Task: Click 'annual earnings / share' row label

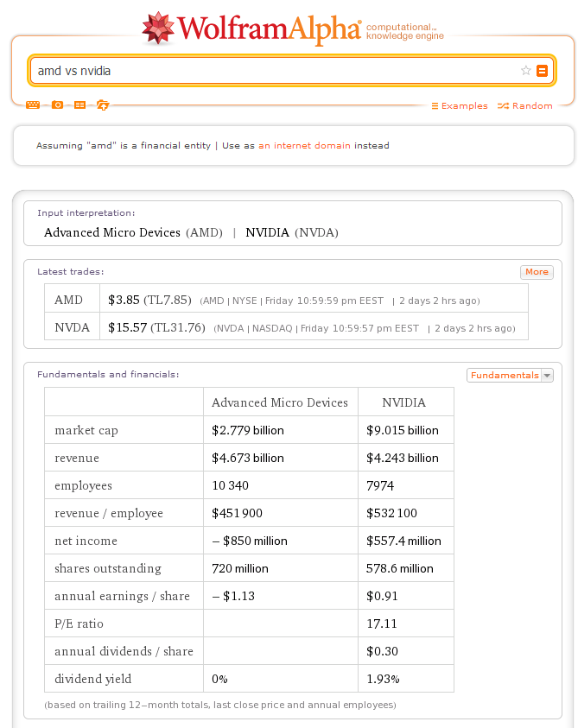Action: tap(122, 596)
